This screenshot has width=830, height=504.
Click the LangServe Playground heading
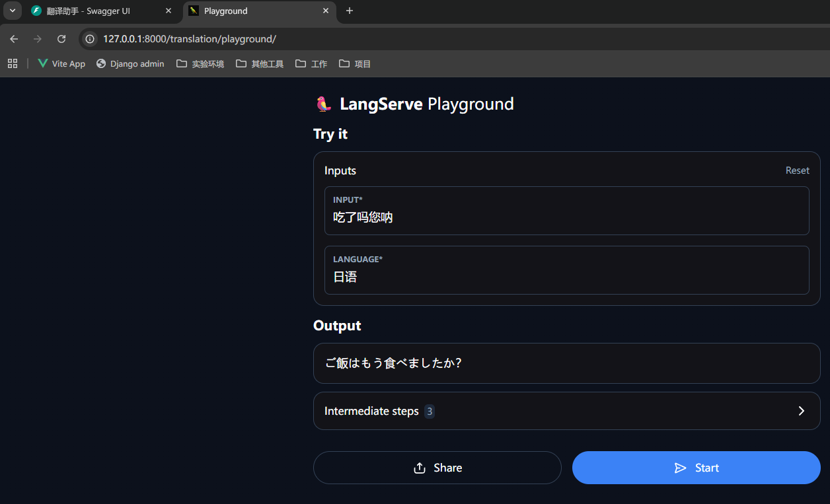(x=427, y=104)
